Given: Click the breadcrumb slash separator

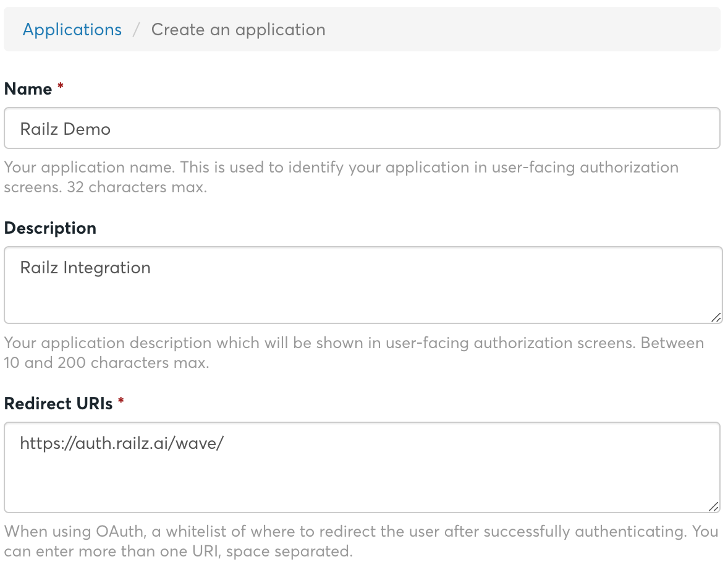Looking at the screenshot, I should pyautogui.click(x=137, y=30).
